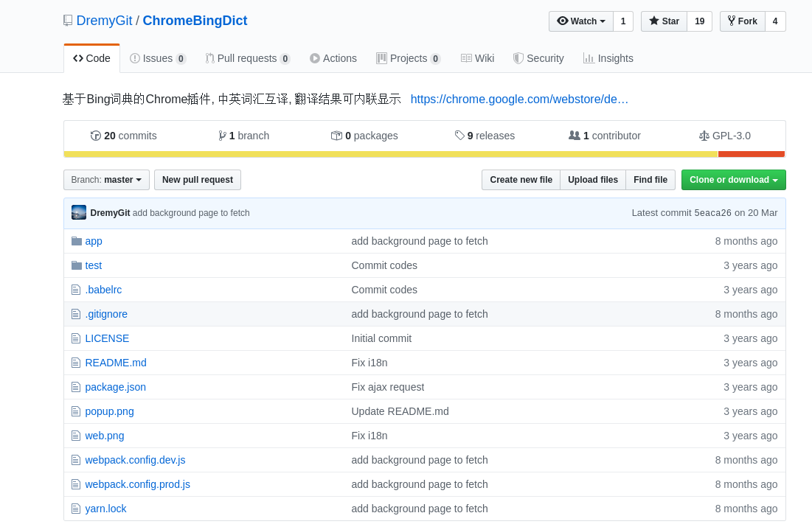
Task: Click the contributors people icon
Action: [575, 136]
